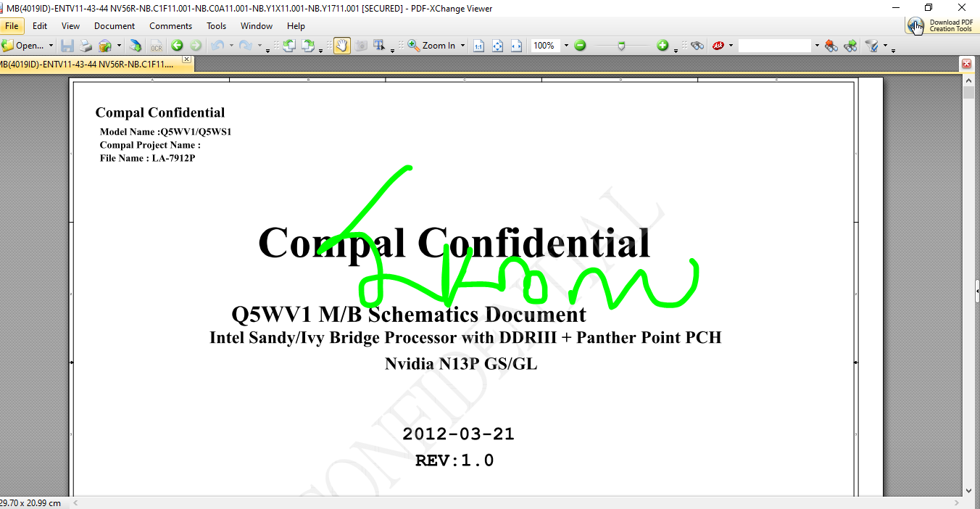Select the Select Text tool
The height and width of the screenshot is (509, 980).
pos(379,46)
